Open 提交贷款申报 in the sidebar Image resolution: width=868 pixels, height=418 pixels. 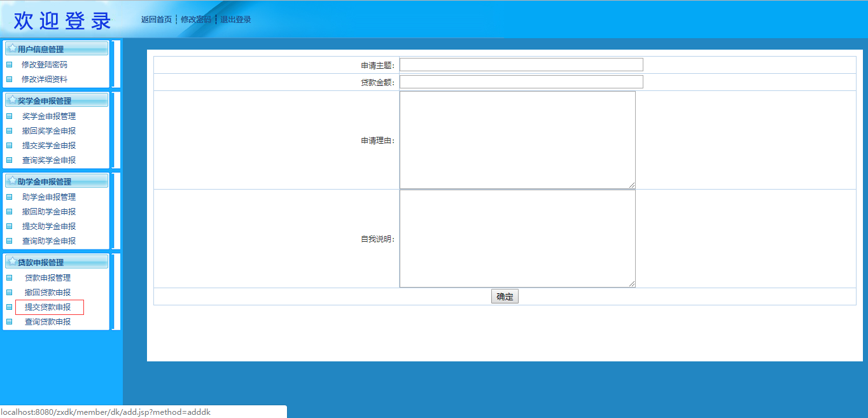[48, 307]
